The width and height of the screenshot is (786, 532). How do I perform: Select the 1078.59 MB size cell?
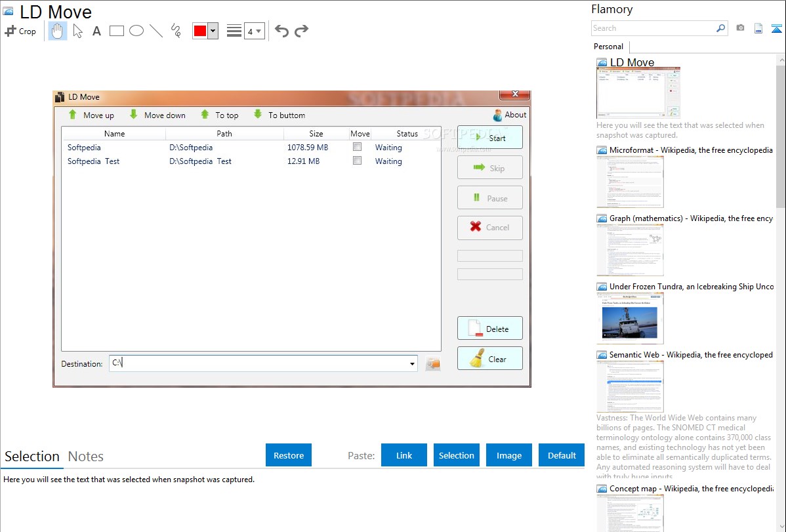[307, 148]
